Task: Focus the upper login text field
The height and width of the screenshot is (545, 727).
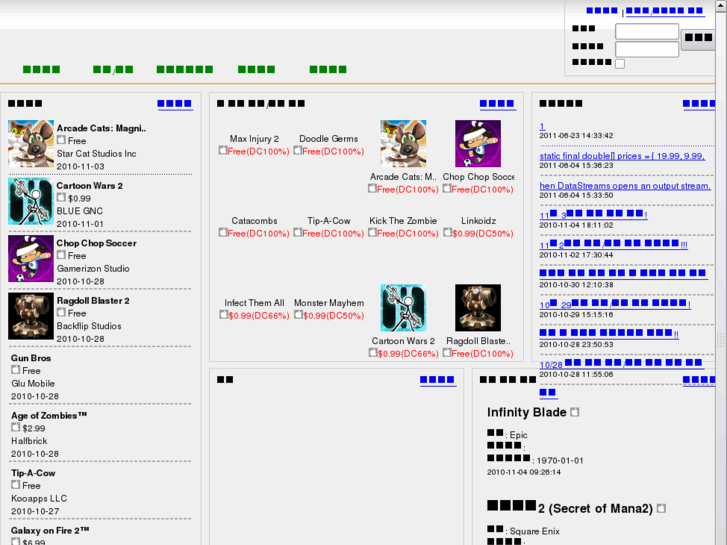Action: 647,32
